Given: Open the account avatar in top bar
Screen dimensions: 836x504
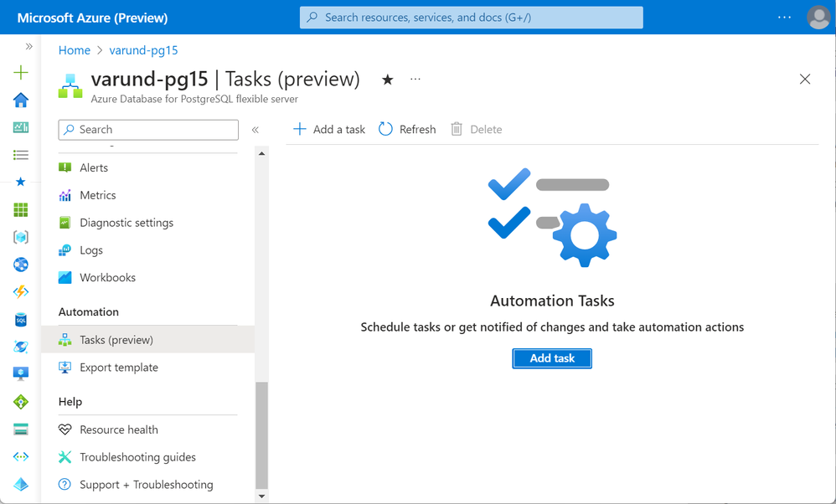Looking at the screenshot, I should [818, 17].
